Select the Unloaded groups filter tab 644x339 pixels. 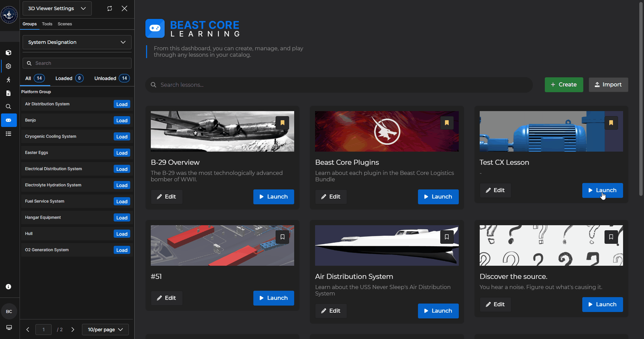pos(112,78)
